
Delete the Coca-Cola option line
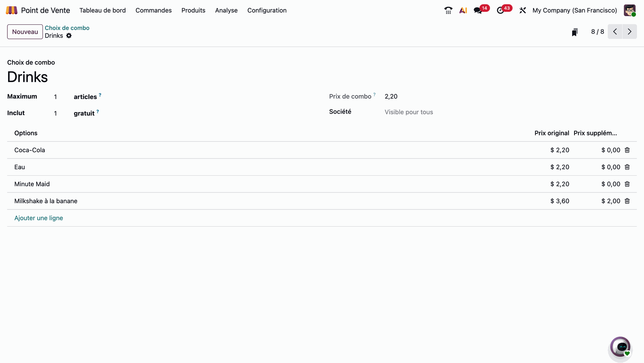(x=627, y=150)
